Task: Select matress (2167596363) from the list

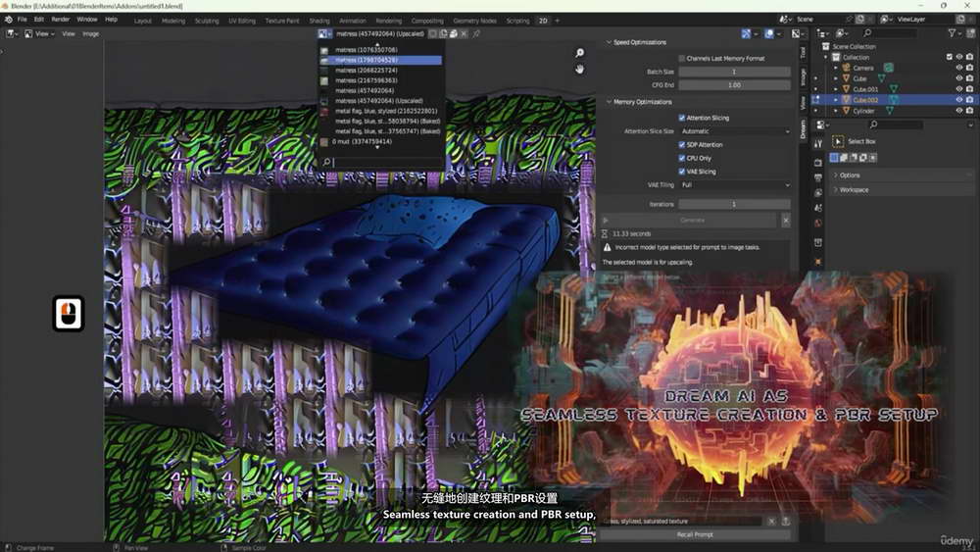Action: (x=381, y=80)
